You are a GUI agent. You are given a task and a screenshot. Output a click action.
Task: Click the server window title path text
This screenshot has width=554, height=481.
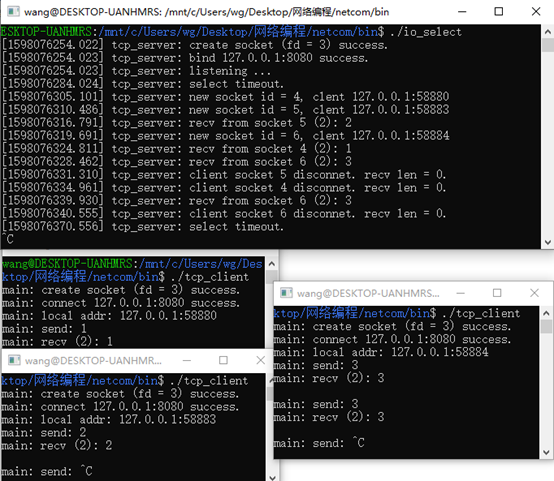point(206,12)
